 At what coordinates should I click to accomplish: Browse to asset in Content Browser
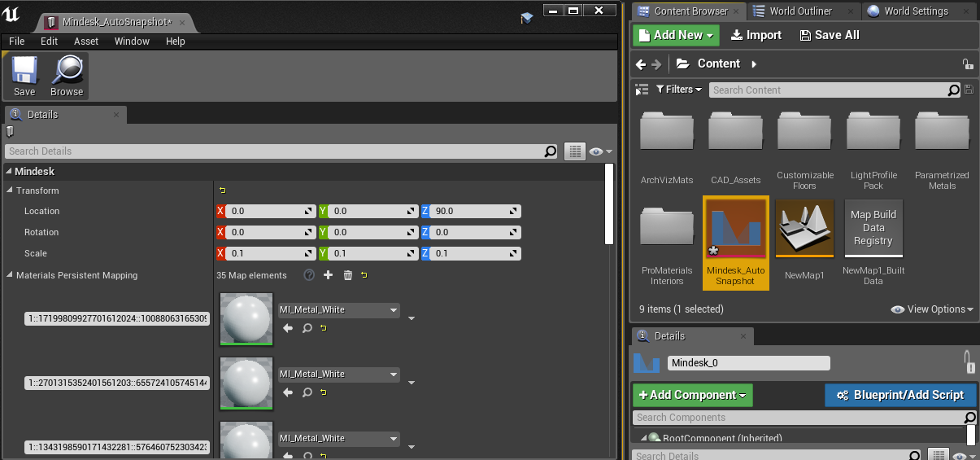click(67, 77)
